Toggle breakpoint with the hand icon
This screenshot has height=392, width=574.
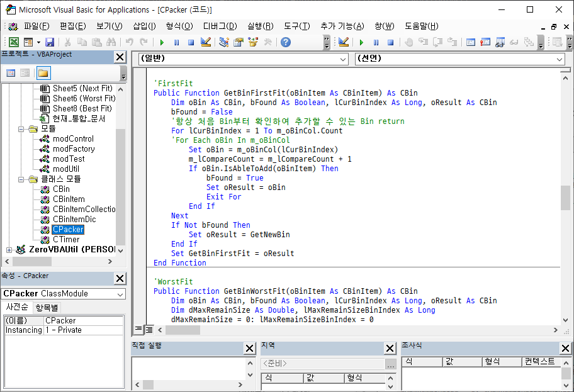409,42
